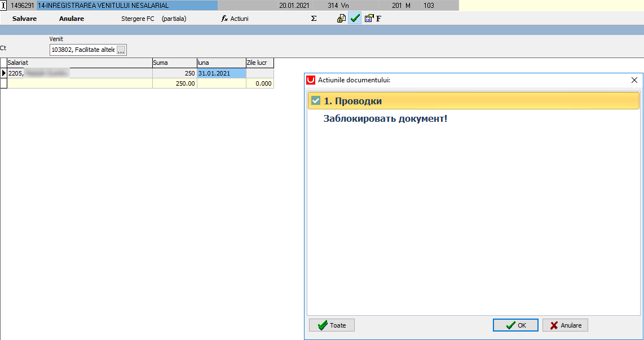Confirm the dialog with OK
The width and height of the screenshot is (644, 340).
click(x=515, y=325)
